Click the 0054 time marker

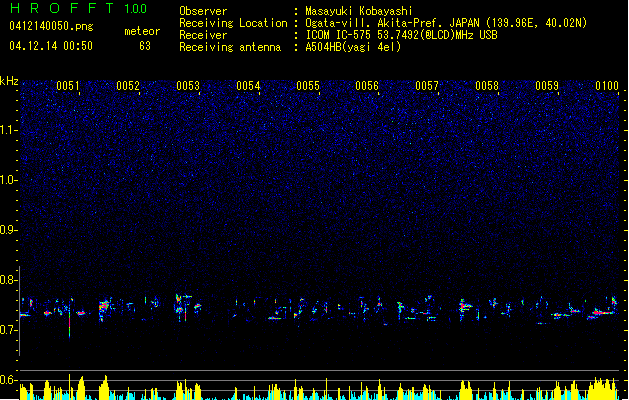[248, 85]
